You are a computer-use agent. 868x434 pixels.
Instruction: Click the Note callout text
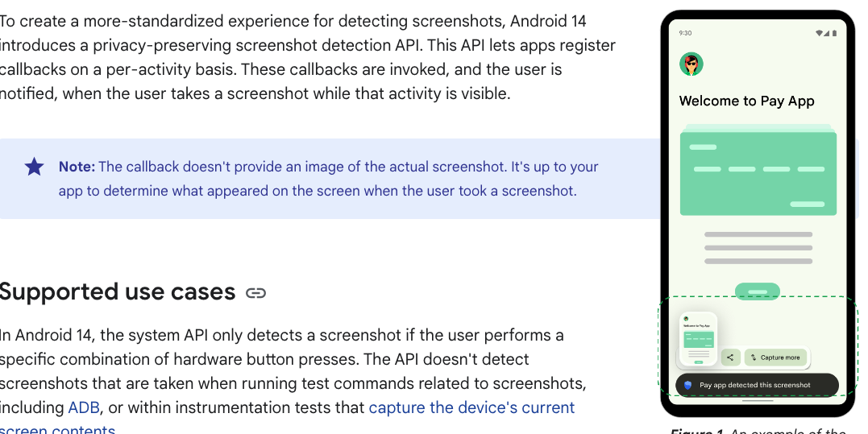329,179
